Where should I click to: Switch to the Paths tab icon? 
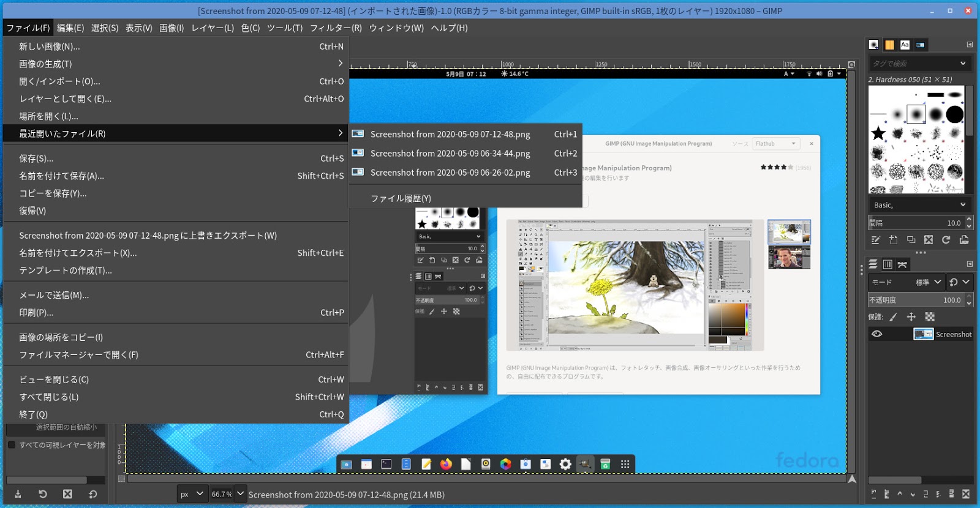[x=902, y=264]
